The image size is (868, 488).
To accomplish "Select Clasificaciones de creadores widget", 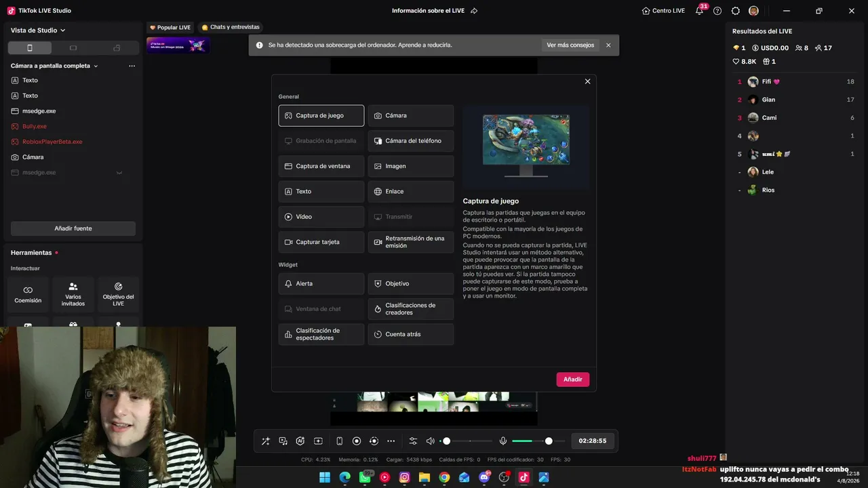I will coord(411,309).
